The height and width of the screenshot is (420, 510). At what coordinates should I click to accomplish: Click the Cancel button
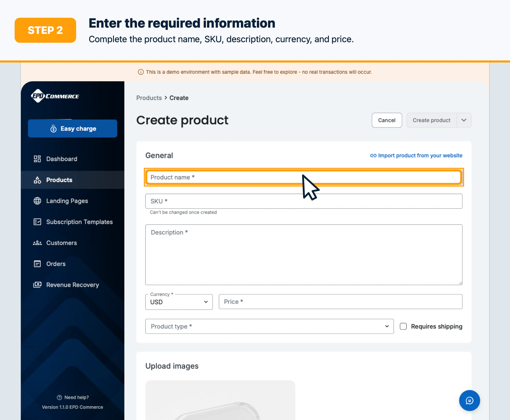(x=387, y=120)
